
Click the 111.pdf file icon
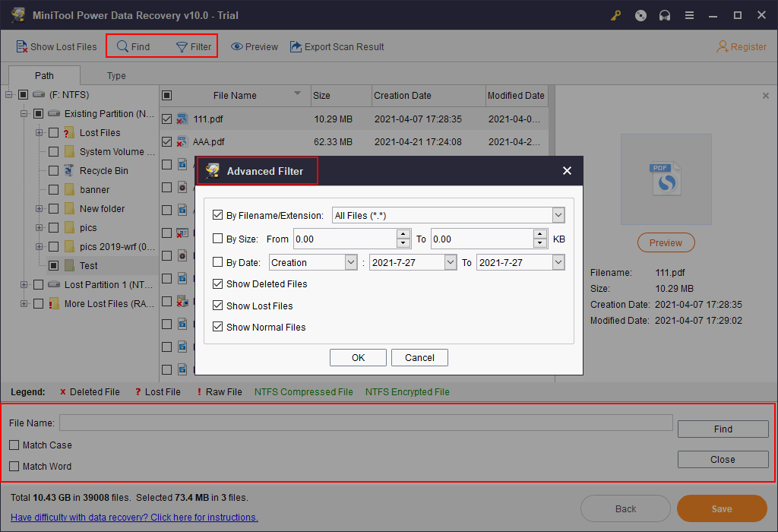coord(182,119)
